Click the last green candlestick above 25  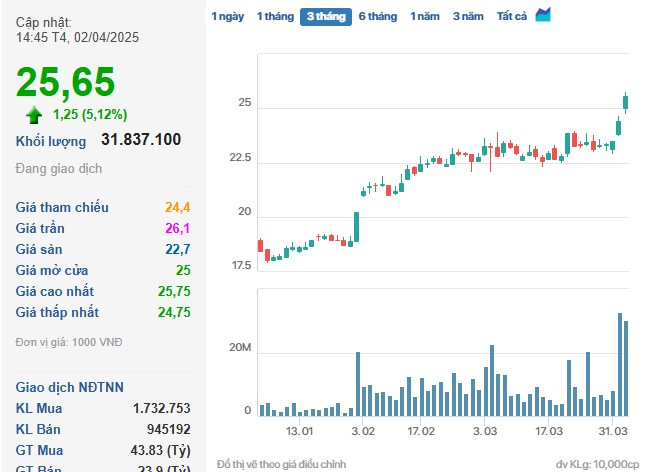click(x=625, y=103)
